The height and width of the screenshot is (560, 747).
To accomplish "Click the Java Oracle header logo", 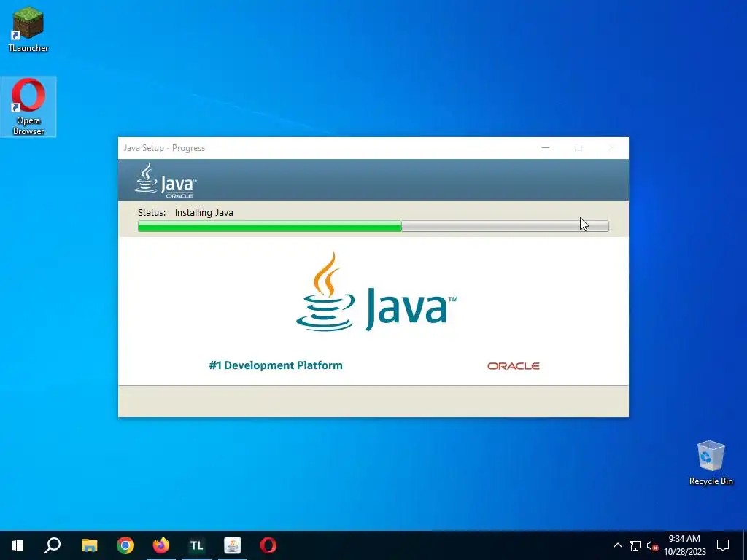I will tap(166, 181).
